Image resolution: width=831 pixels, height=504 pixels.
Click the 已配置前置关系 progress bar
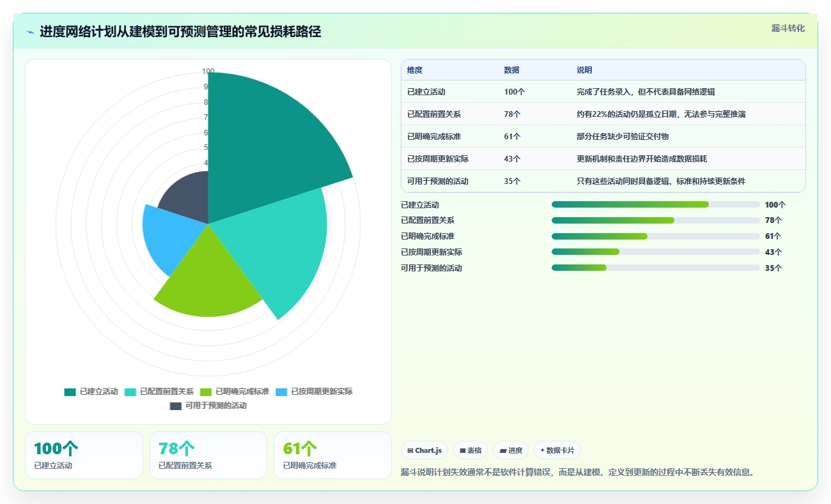(655, 220)
